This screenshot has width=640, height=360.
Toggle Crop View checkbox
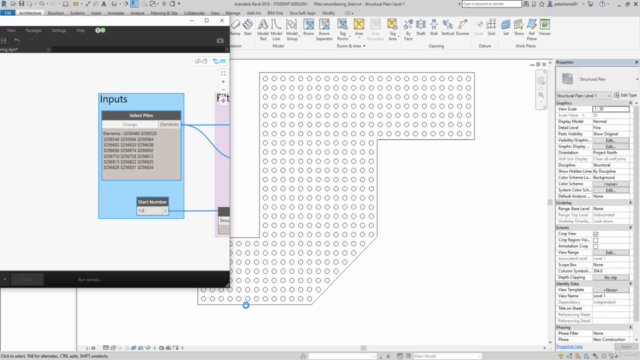click(x=596, y=234)
